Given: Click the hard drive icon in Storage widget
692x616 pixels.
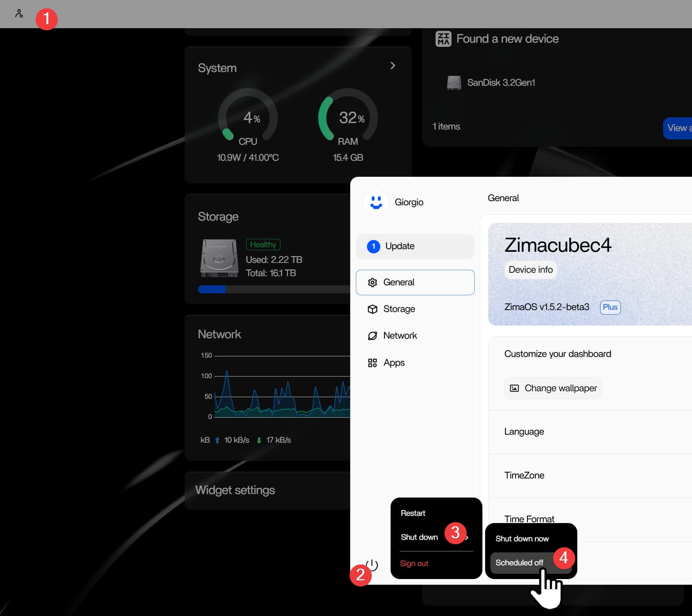Looking at the screenshot, I should [x=219, y=258].
